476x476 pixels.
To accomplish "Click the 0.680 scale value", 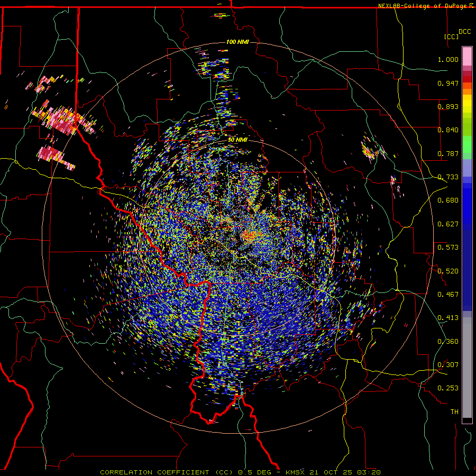I will pos(448,200).
